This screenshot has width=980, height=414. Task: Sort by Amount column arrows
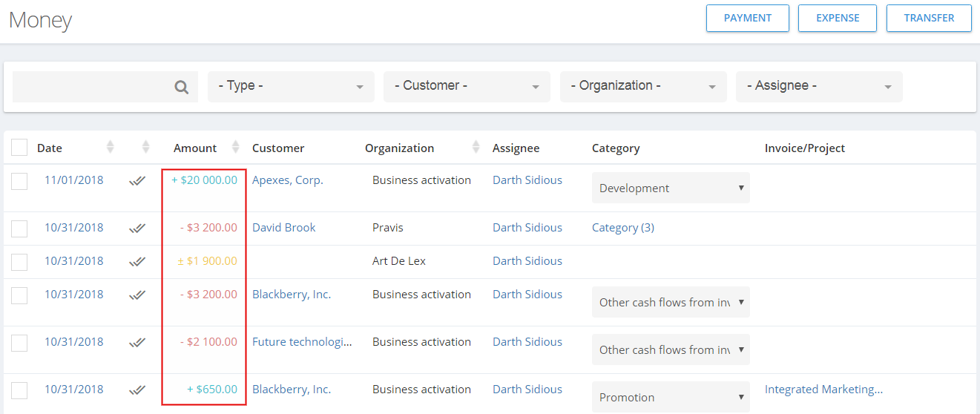tap(236, 147)
